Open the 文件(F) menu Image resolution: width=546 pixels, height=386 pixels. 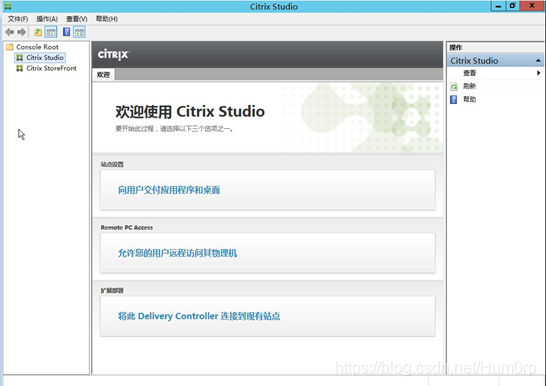coord(18,19)
